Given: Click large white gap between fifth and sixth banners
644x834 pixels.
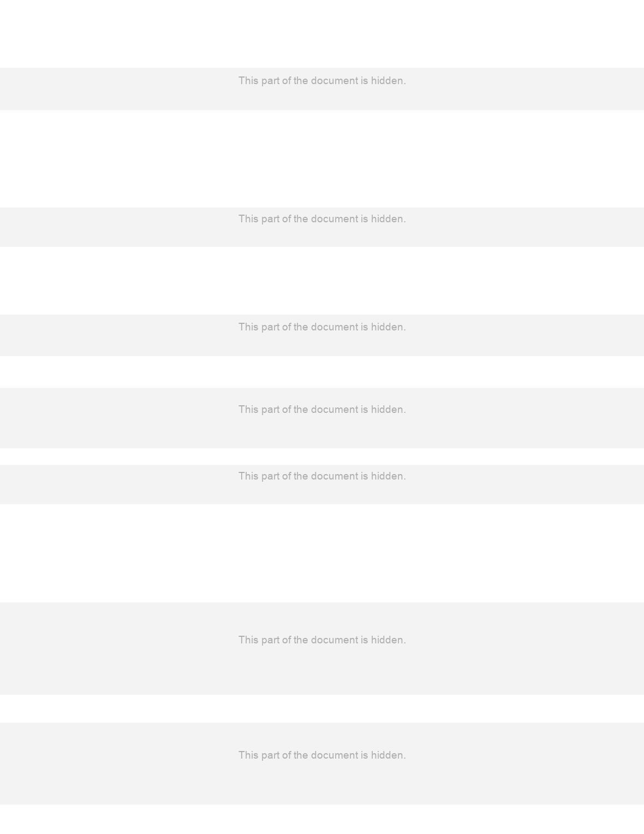Looking at the screenshot, I should [322, 553].
